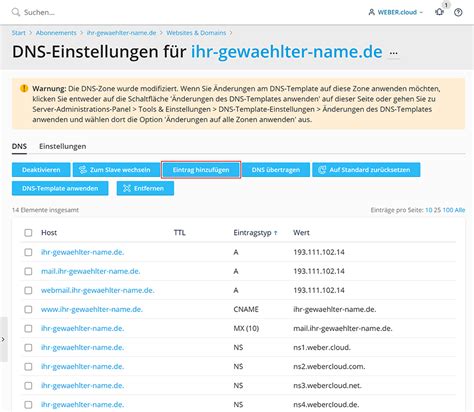474x412 pixels.
Task: Open the host link for ns2.webercloud.com record
Action: click(82, 366)
